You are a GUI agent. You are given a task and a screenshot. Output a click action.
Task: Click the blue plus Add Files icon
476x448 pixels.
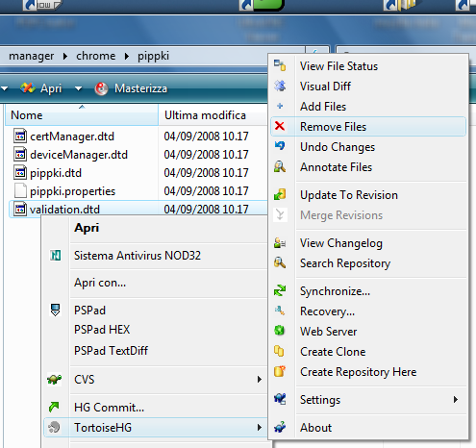(280, 106)
